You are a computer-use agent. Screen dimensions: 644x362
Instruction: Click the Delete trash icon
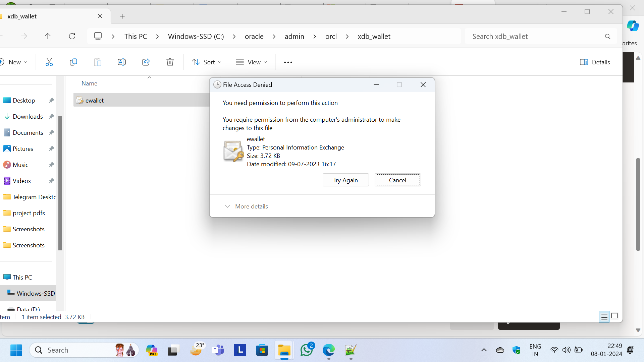170,62
